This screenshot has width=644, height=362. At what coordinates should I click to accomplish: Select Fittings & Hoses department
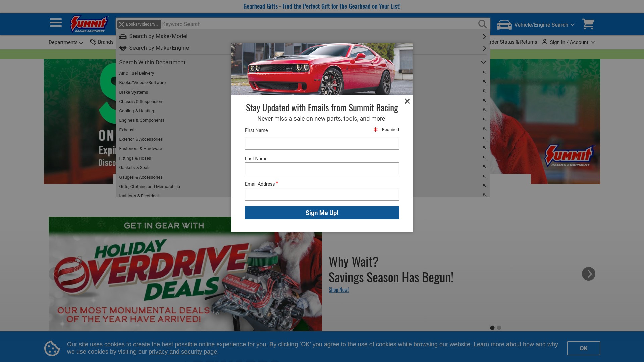point(135,158)
